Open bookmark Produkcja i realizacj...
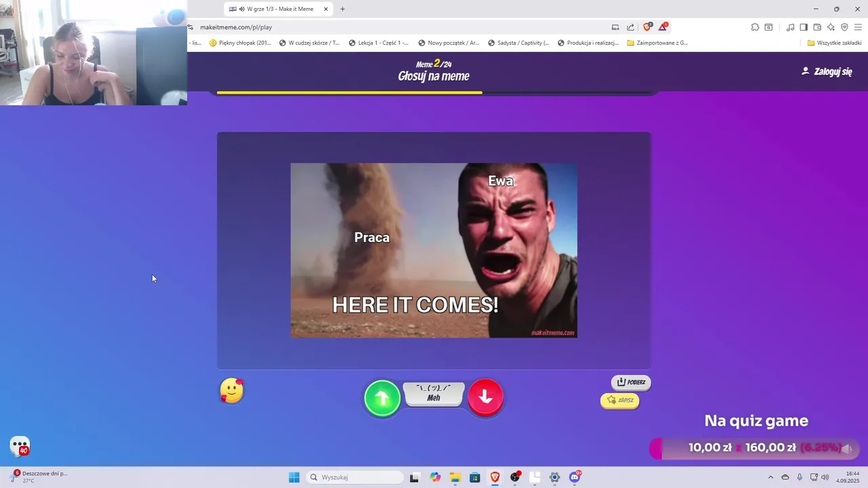This screenshot has width=868, height=488. point(587,43)
